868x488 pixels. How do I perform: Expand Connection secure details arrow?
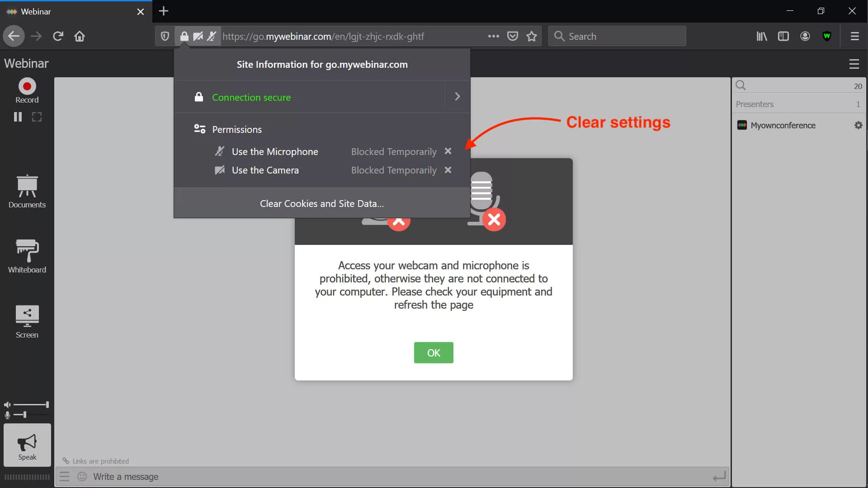pos(457,97)
